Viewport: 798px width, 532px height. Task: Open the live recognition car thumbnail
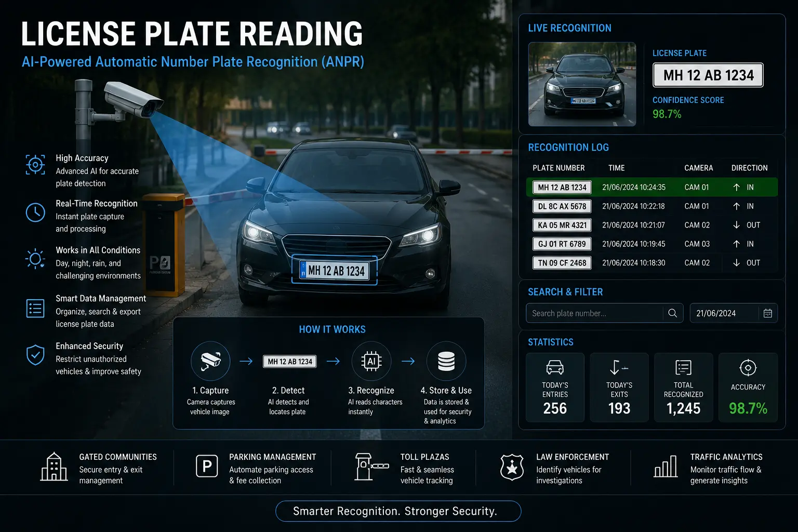(x=582, y=84)
